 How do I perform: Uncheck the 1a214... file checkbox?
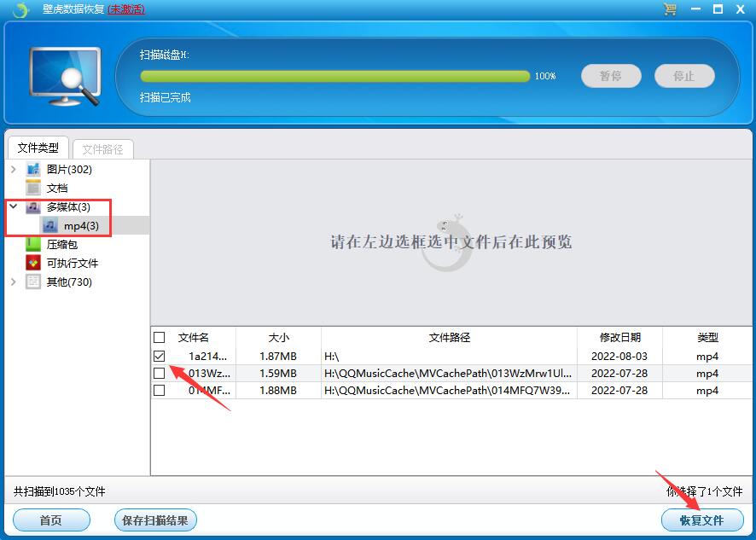[159, 357]
